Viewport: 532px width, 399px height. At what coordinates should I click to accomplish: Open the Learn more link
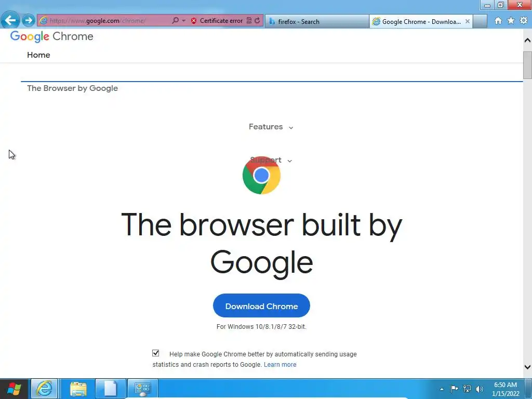pos(280,365)
